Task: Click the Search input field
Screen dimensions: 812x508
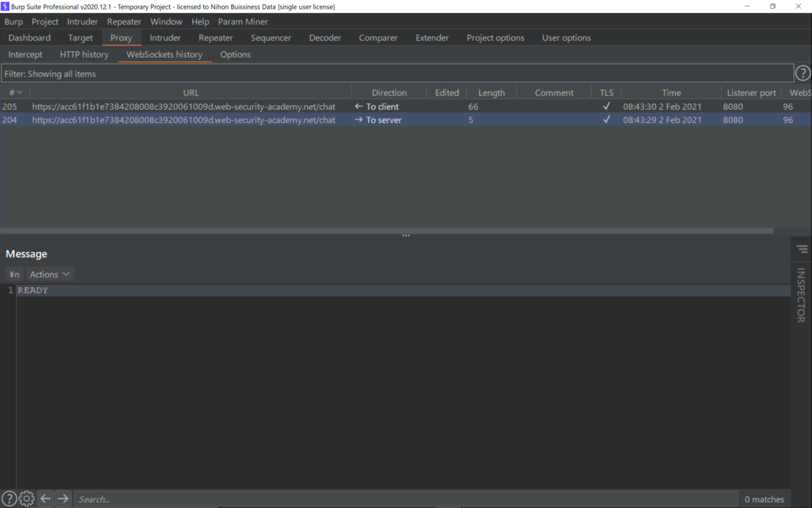Action: (x=406, y=499)
